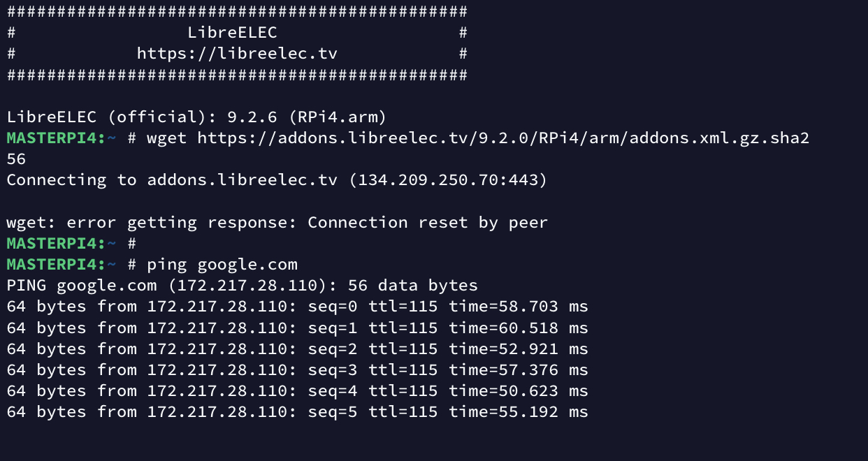
Task: Click the time=60.518 ms value
Action: click(518, 328)
